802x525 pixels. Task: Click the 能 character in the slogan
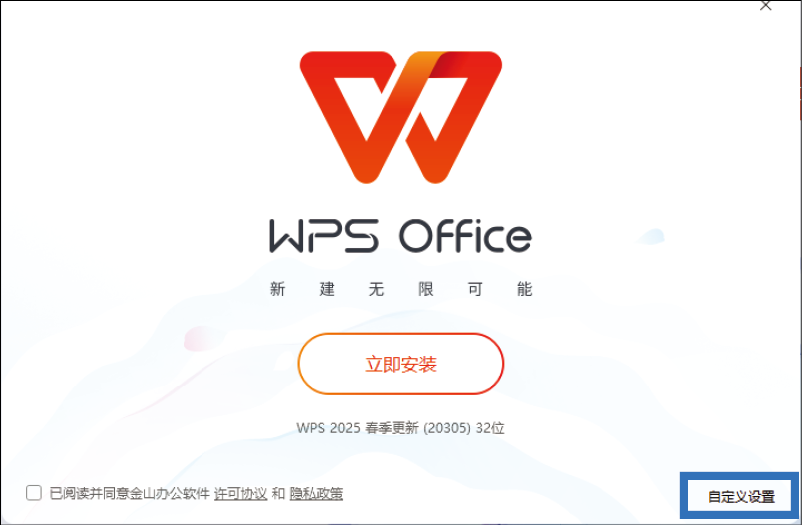tap(524, 289)
